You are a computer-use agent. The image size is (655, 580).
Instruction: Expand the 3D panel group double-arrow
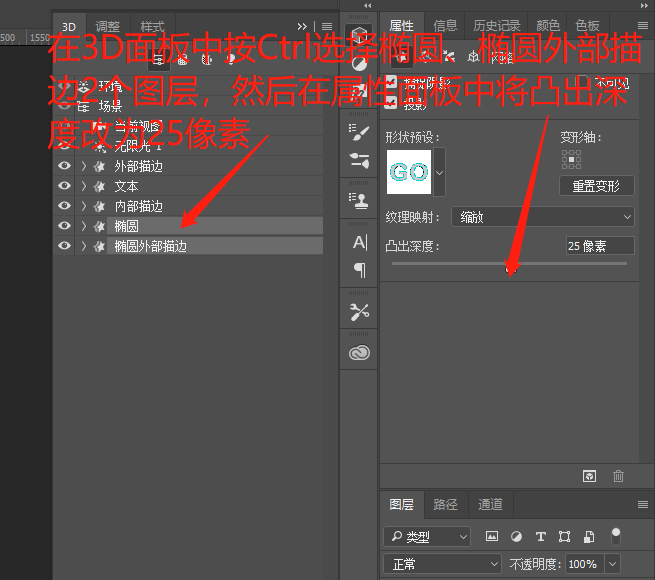coord(302,26)
